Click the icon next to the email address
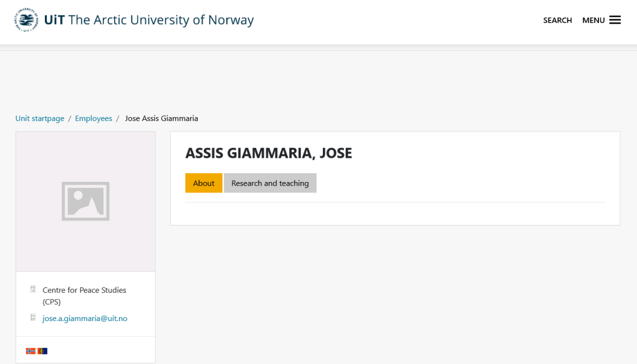 pos(33,318)
